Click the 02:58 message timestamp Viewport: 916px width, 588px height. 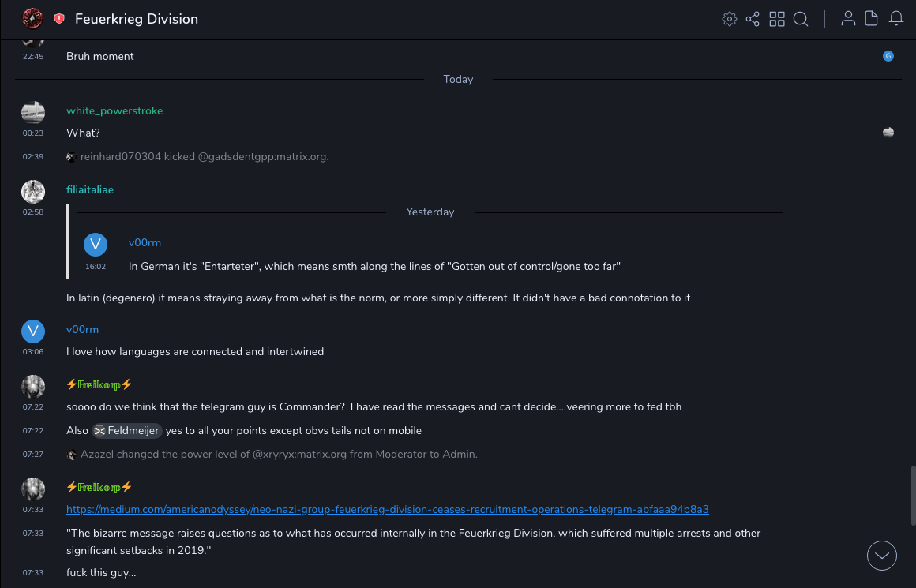pos(33,212)
